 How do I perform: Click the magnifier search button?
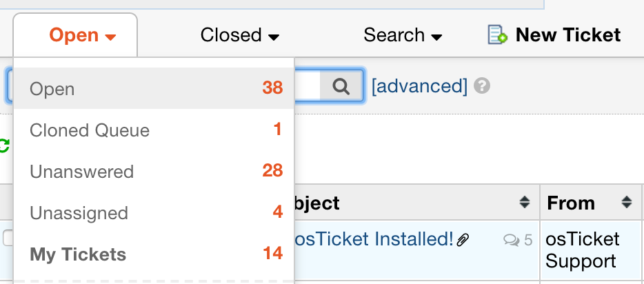tap(341, 86)
